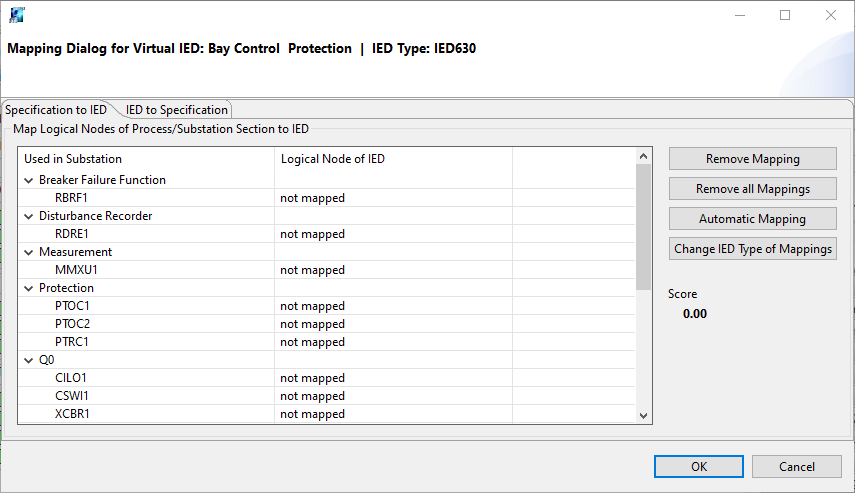
Task: Click the application icon in title bar
Action: pos(17,15)
